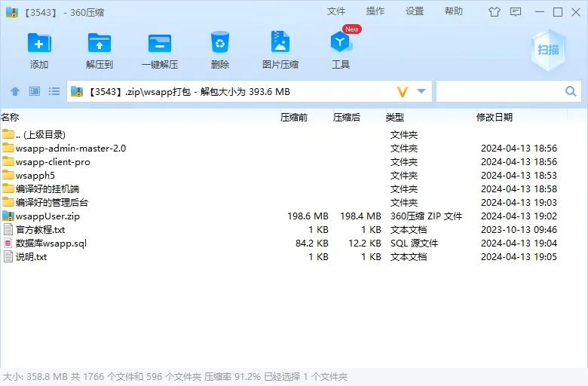Click the 官方教程.txt document icon
The height and width of the screenshot is (386, 588).
point(8,229)
